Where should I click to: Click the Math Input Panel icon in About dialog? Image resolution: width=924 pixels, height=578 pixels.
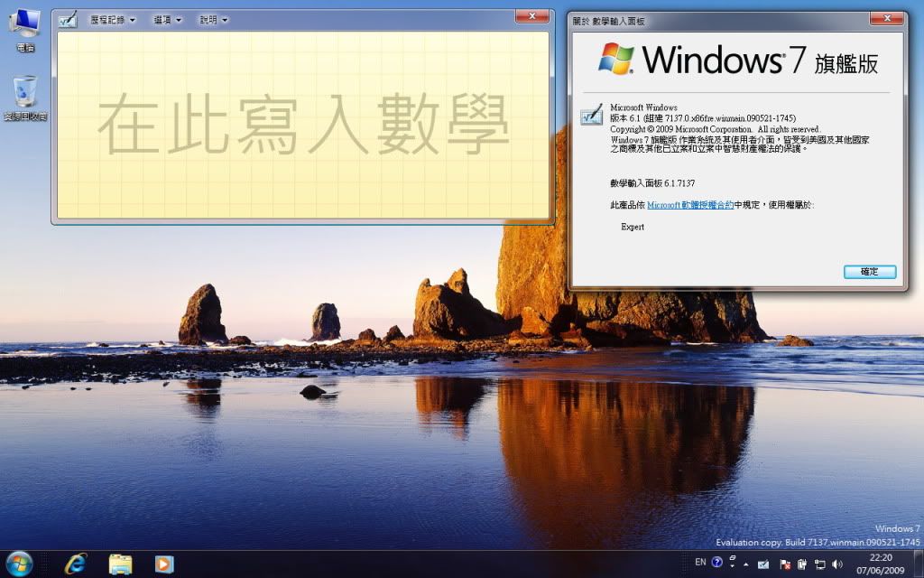592,115
